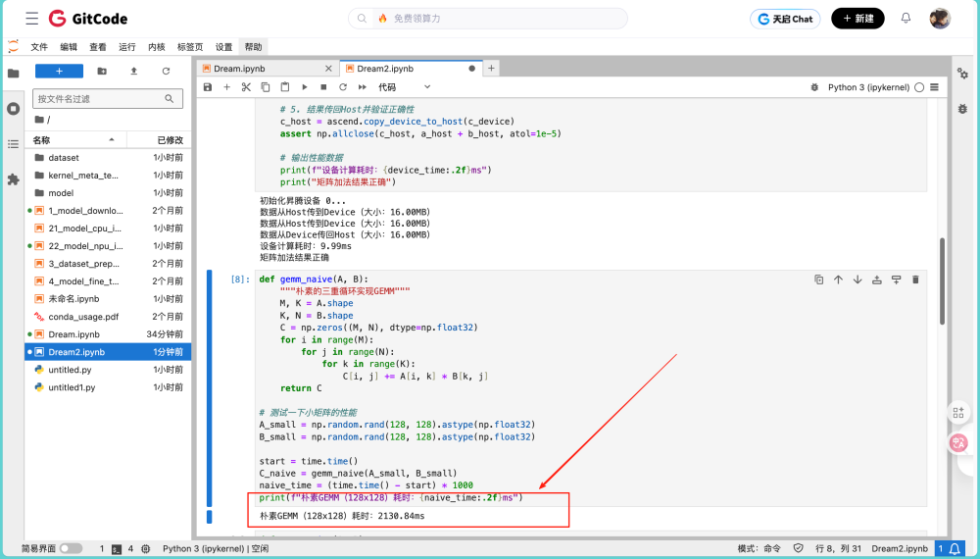The image size is (980, 559).
Task: Open extension manager puzzle icon
Action: 13,180
